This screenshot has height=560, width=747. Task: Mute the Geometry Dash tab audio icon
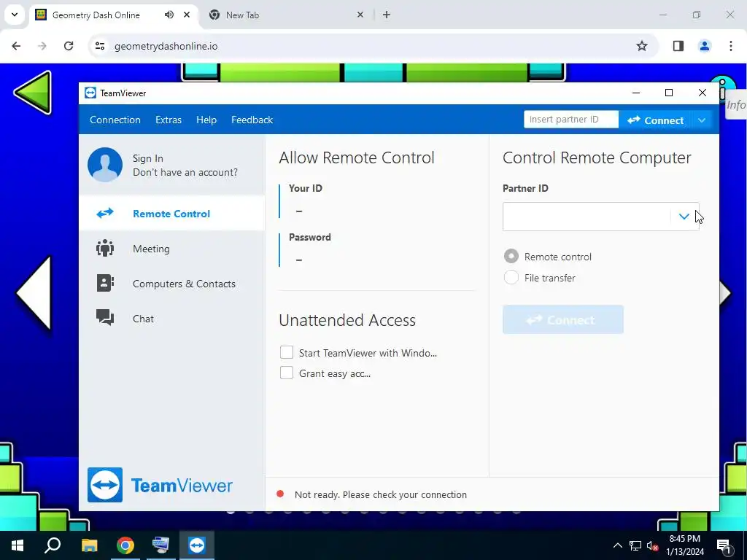click(x=169, y=15)
